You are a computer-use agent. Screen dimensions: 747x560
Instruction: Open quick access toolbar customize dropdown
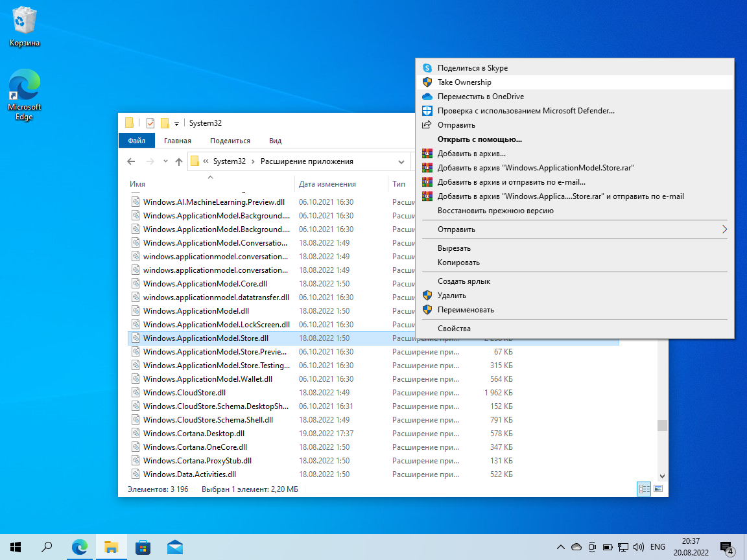pyautogui.click(x=176, y=124)
